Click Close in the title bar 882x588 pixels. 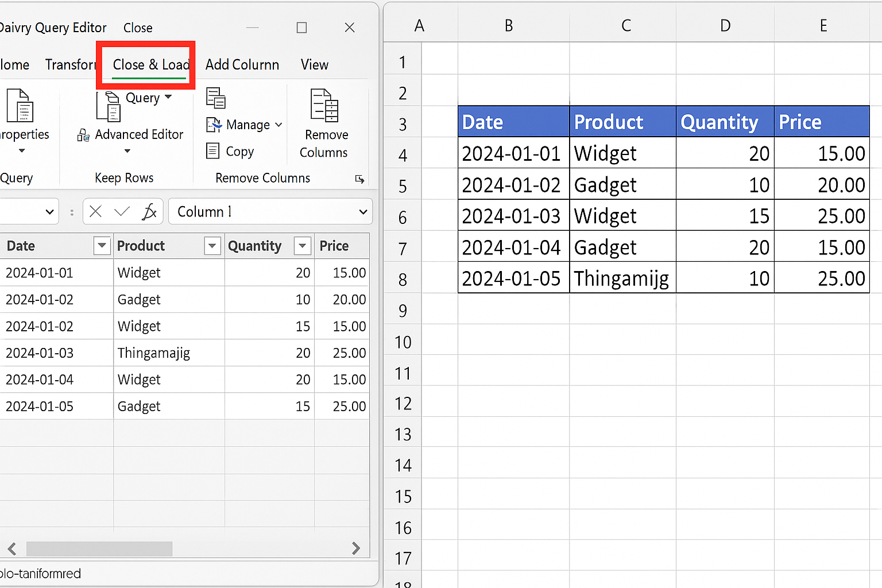point(138,28)
